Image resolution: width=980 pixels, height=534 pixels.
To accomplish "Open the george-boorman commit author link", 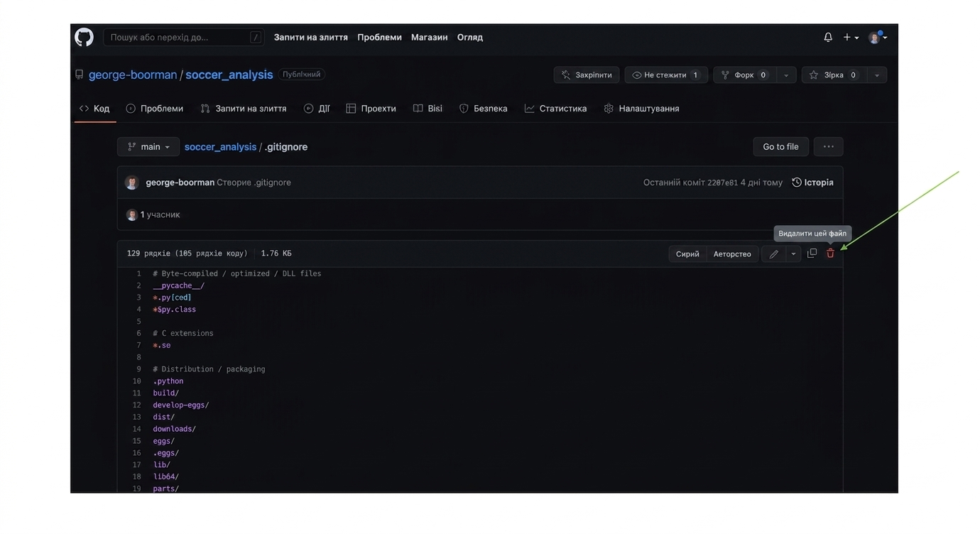I will pyautogui.click(x=180, y=182).
